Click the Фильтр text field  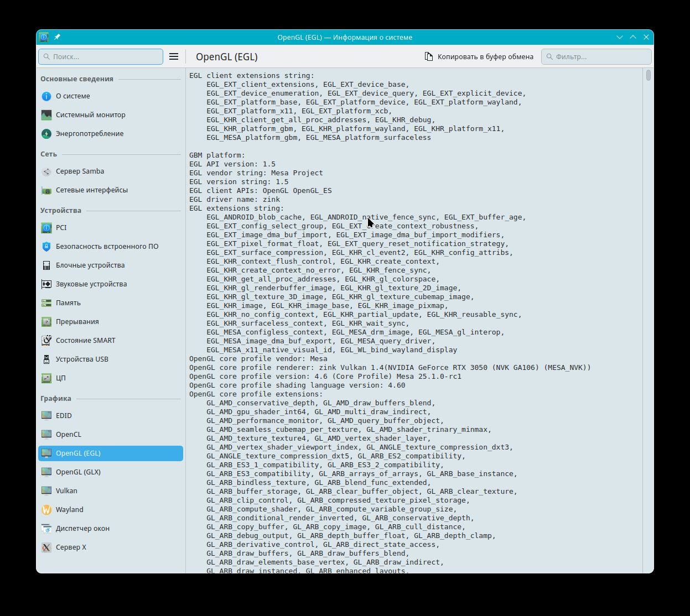(x=596, y=56)
